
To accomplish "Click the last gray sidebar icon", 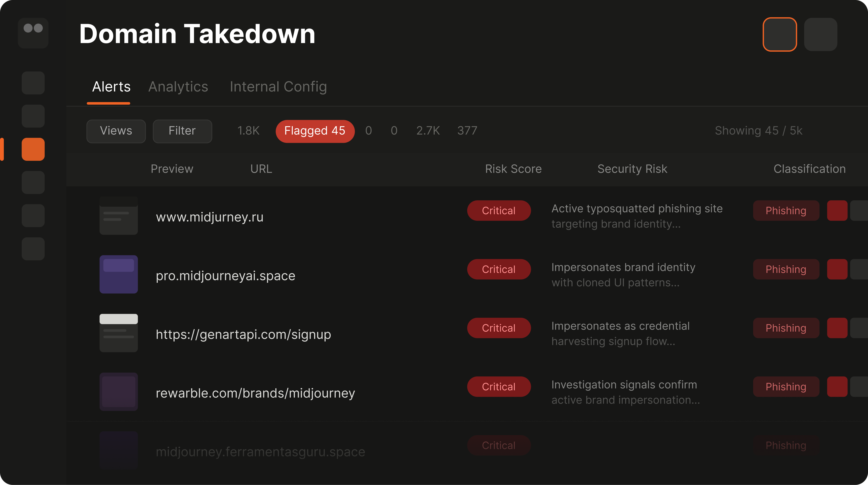I will [33, 249].
